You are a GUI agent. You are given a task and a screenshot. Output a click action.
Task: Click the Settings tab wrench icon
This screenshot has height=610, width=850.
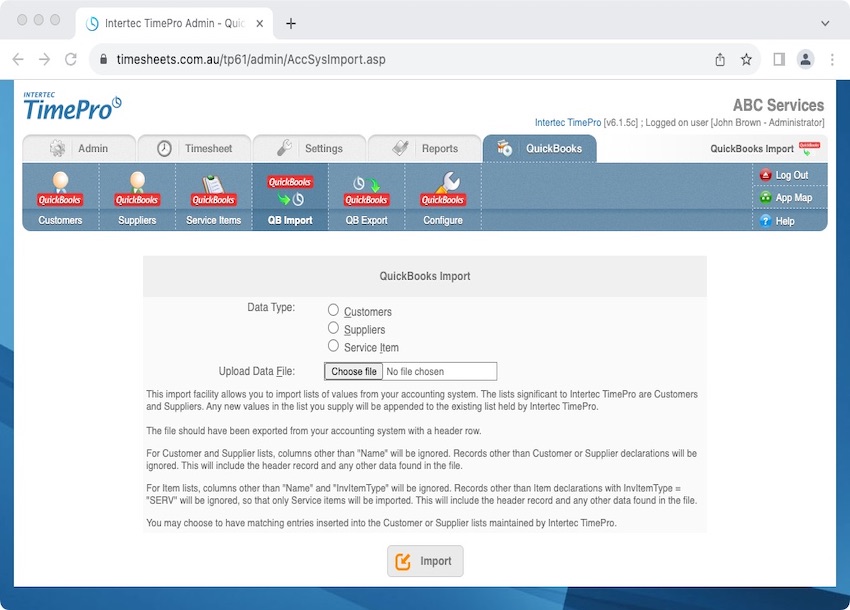285,147
